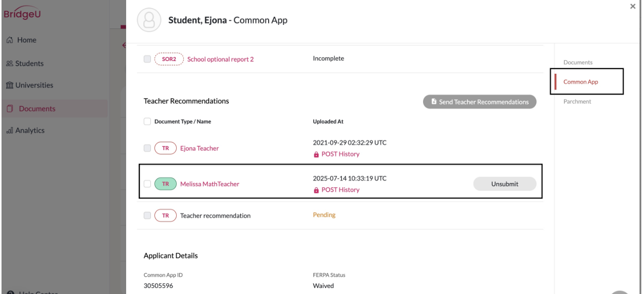The width and height of the screenshot is (644, 294).
Task: Click the TR badge for Ejona Teacher
Action: pos(165,149)
